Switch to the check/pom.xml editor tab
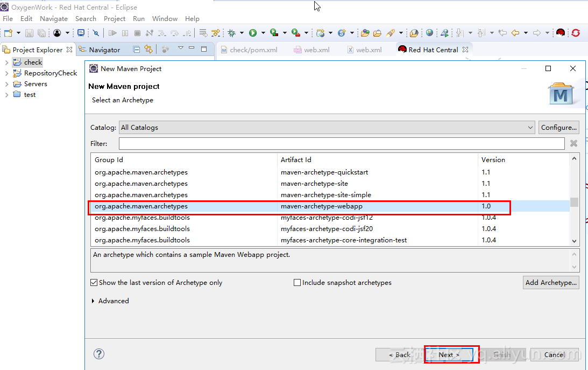This screenshot has height=370, width=588. 250,50
